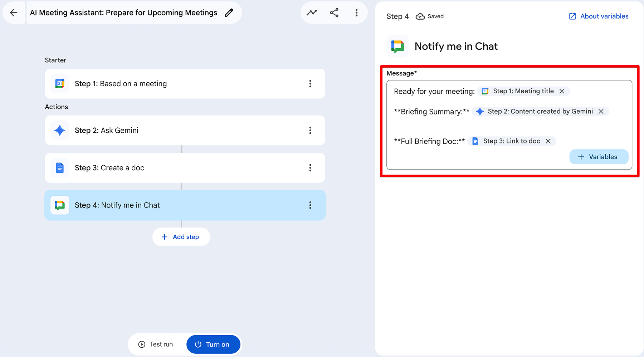Open the About variables link

point(599,16)
